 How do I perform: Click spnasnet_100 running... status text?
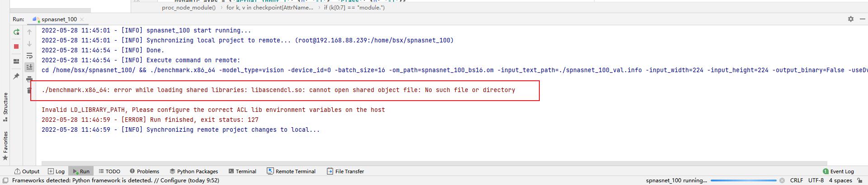(676, 180)
